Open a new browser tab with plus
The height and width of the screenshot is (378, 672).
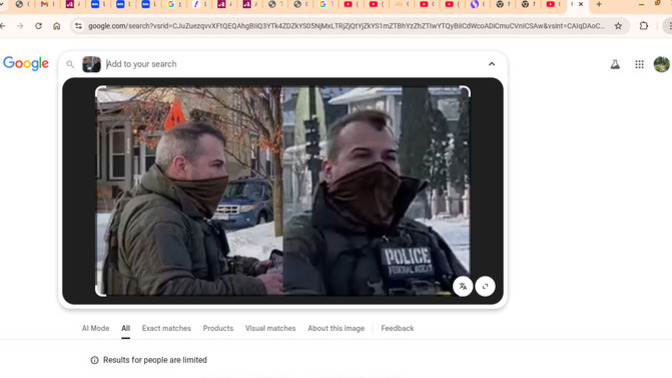[599, 4]
